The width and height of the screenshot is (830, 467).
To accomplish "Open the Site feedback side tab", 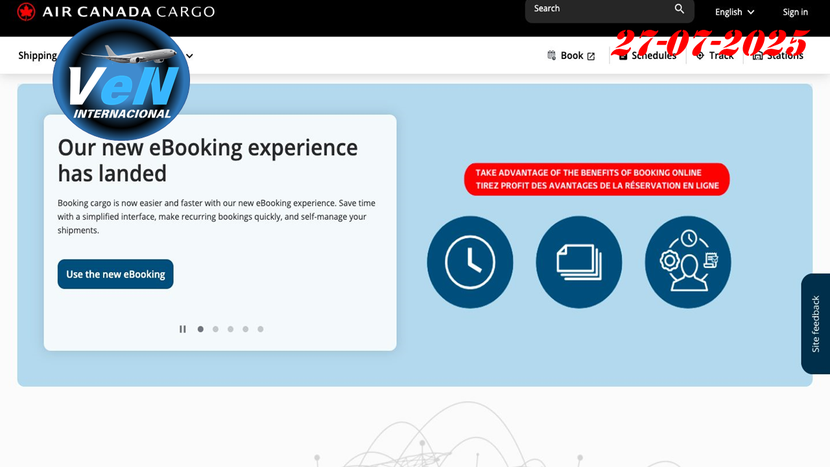I will pos(816,324).
